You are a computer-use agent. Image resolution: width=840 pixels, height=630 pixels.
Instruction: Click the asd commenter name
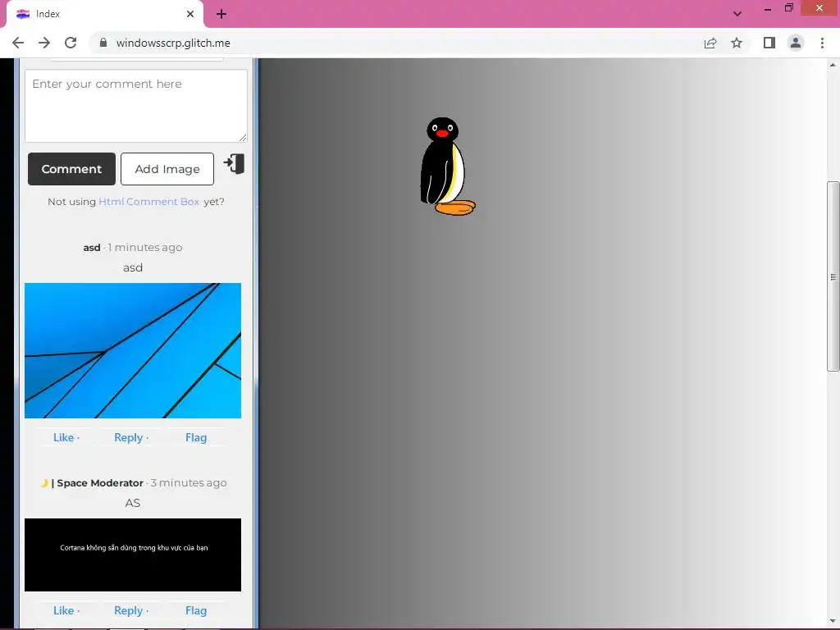[x=92, y=248]
